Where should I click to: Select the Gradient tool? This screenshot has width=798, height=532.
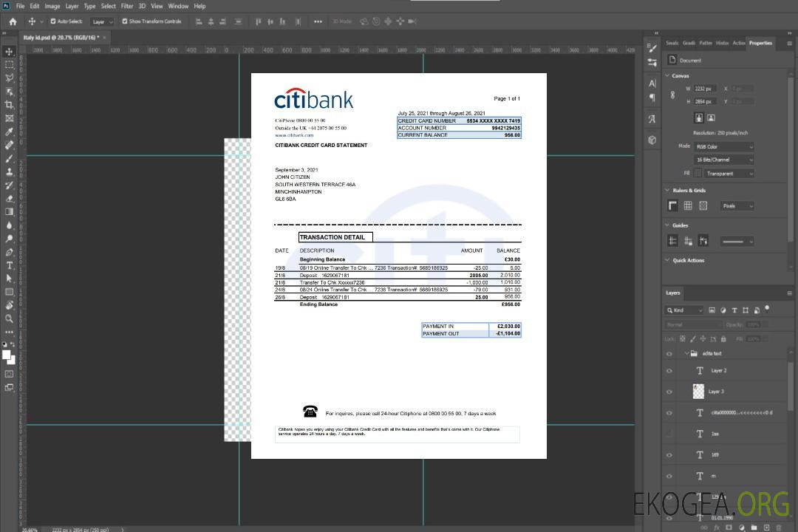[x=9, y=212]
